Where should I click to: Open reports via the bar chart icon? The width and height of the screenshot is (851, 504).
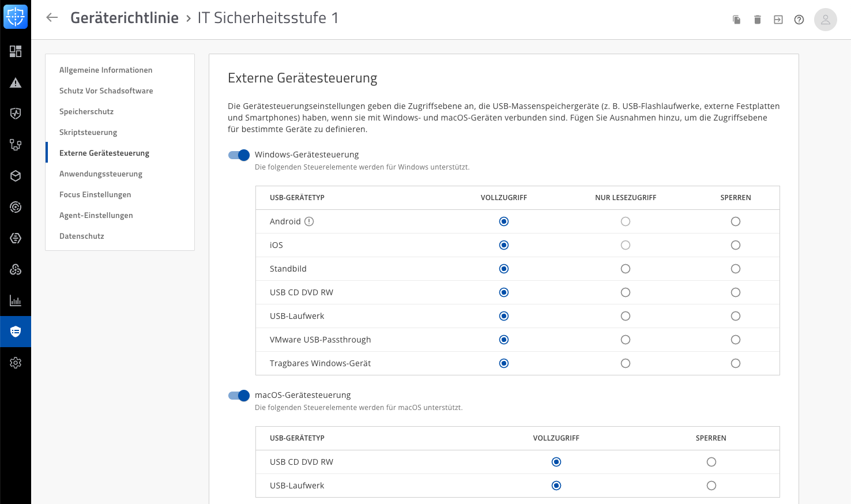tap(16, 300)
